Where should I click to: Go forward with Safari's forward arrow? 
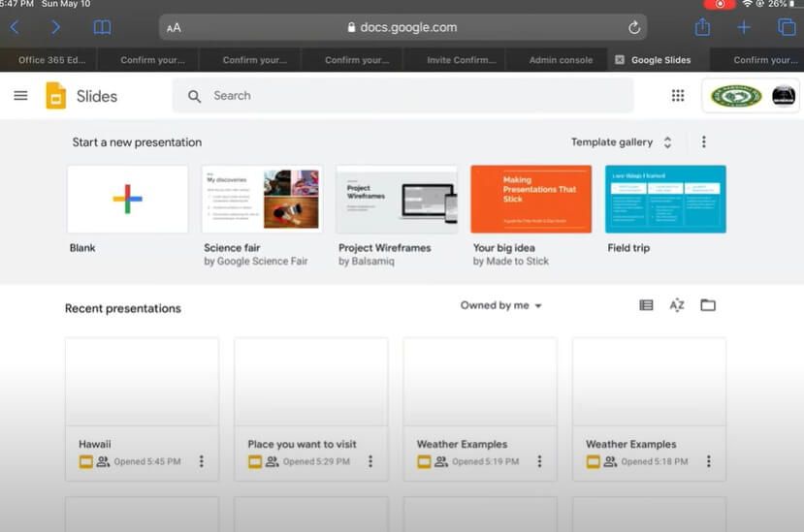(55, 27)
